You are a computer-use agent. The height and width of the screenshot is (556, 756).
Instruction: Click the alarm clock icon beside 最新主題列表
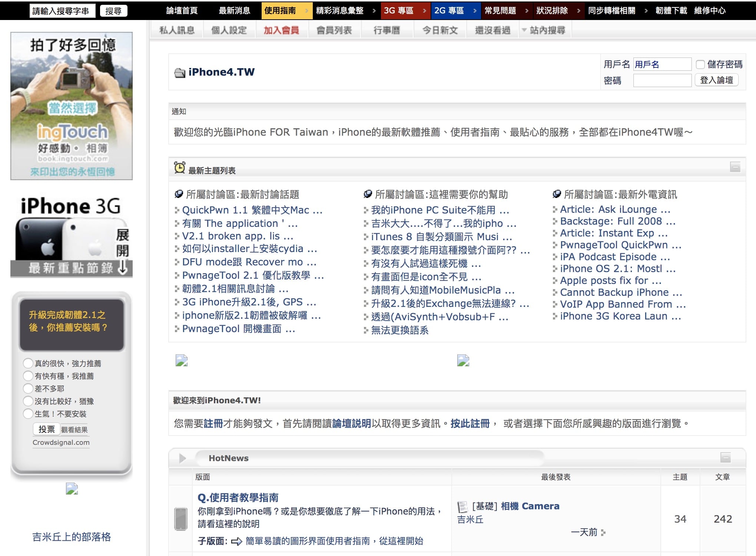180,168
